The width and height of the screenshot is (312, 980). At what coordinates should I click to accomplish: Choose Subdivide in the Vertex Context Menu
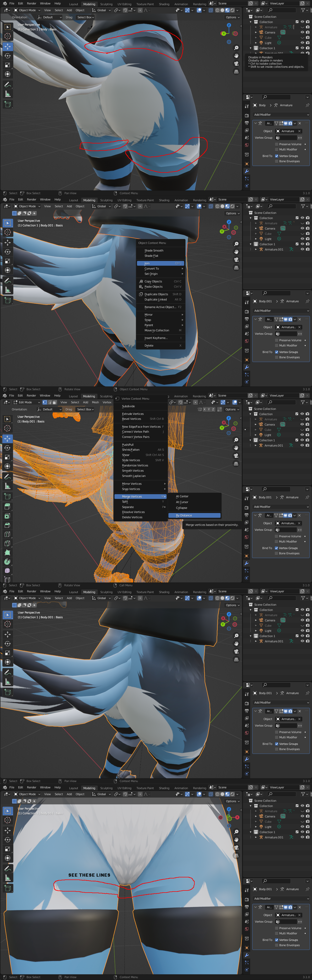tap(141, 406)
